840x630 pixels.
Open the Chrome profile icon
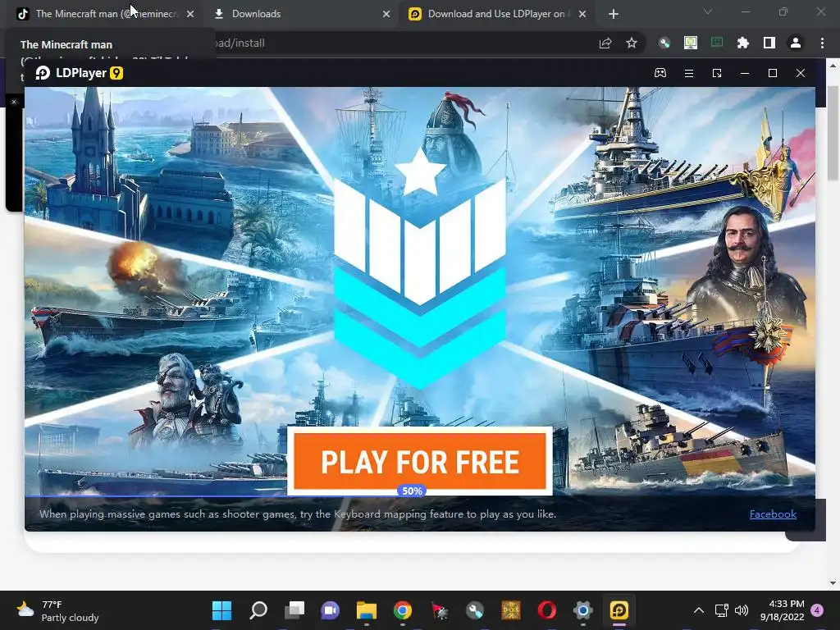(796, 43)
